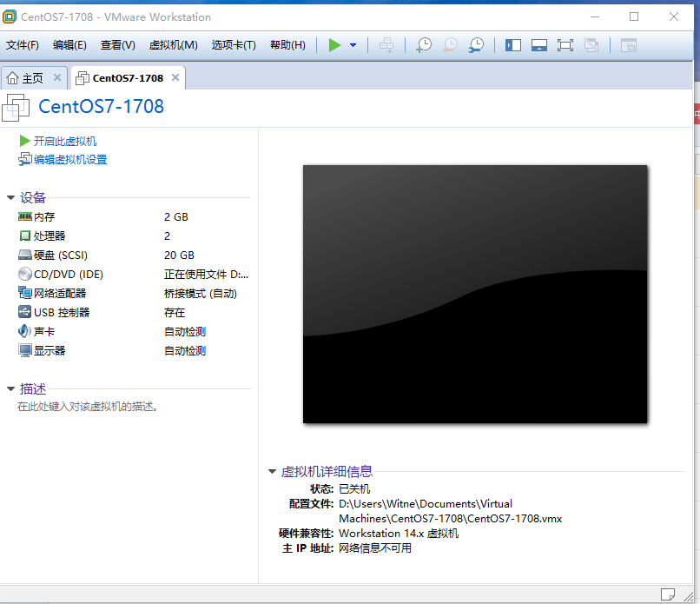Image resolution: width=700 pixels, height=604 pixels.
Task: Toggle the library sidebar view icon
Action: point(513,45)
